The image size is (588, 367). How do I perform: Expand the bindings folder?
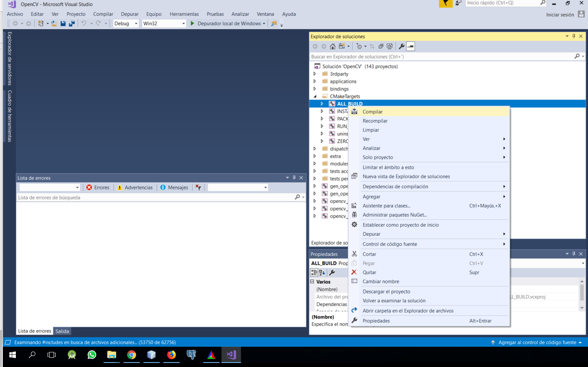[315, 89]
